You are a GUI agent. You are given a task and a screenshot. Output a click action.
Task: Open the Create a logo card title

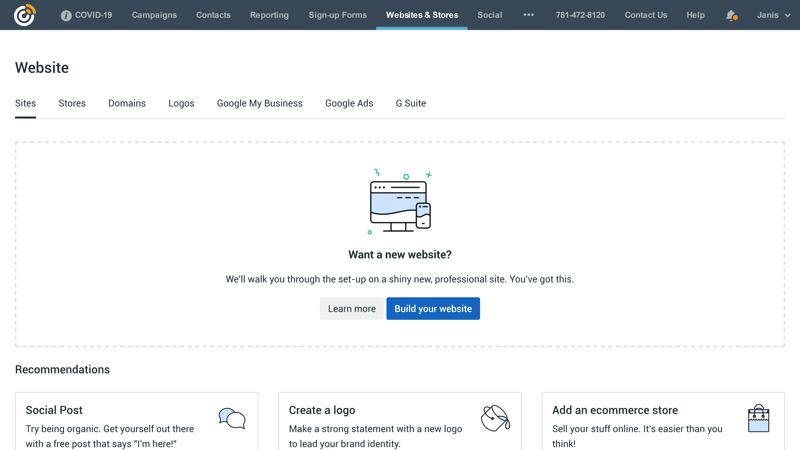(x=322, y=410)
